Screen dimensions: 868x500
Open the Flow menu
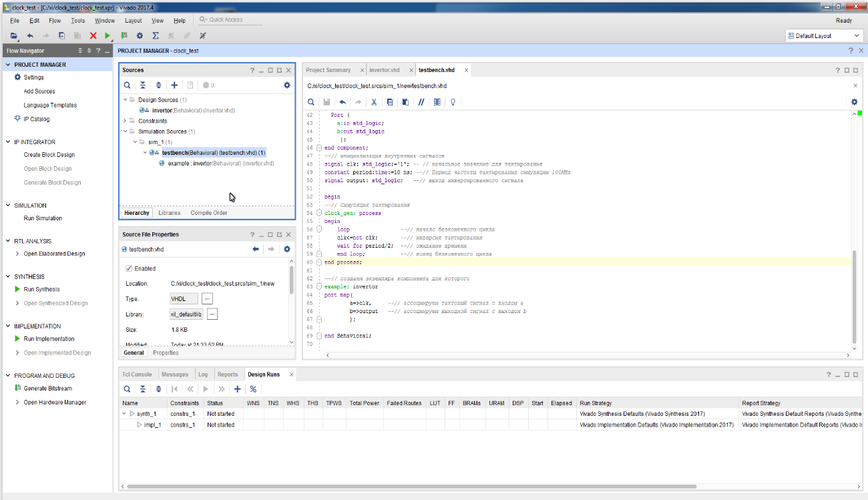55,21
